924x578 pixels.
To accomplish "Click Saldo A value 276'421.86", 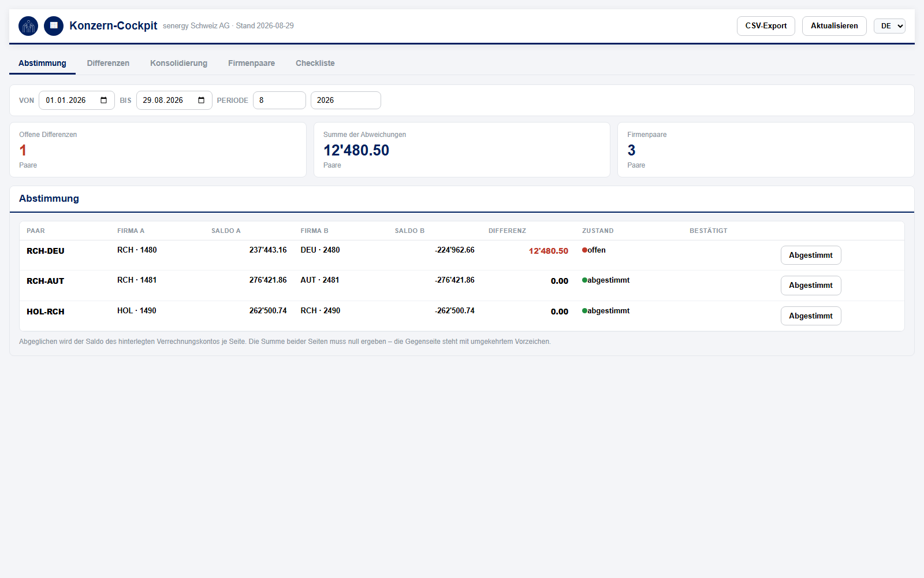I will pyautogui.click(x=268, y=280).
